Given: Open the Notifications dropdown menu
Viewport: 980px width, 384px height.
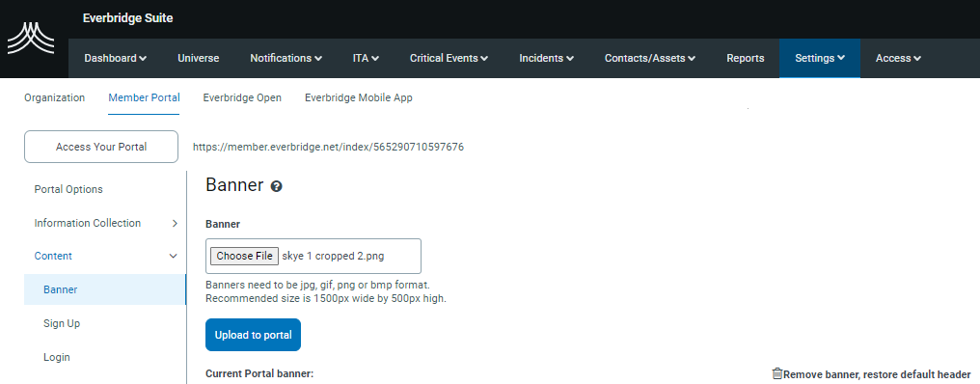Looking at the screenshot, I should (286, 58).
